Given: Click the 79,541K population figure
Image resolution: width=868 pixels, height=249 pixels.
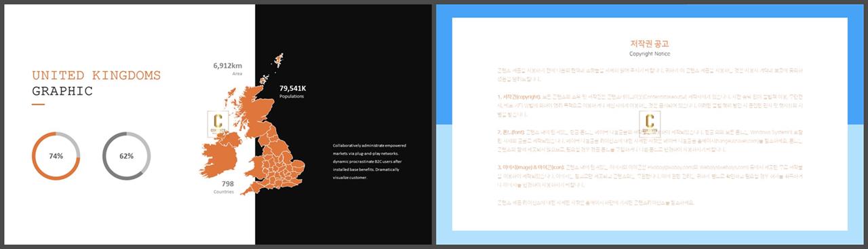Looking at the screenshot, I should tap(293, 88).
